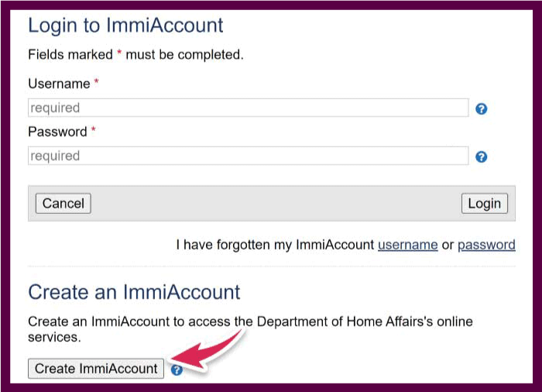Select the Username field label
The image size is (542, 392).
[x=59, y=84]
